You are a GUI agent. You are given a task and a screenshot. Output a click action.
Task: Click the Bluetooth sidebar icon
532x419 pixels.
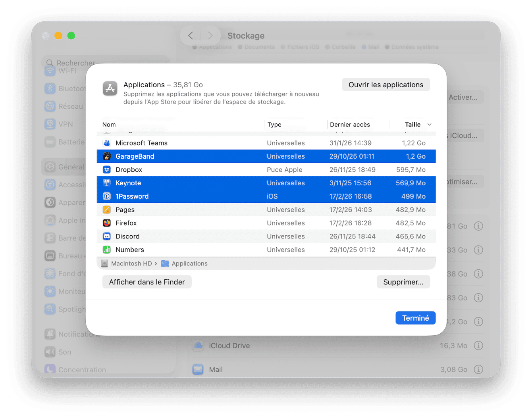pos(50,88)
